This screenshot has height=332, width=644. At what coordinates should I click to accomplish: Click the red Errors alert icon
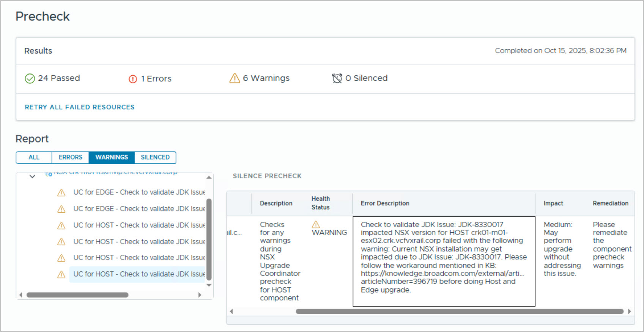[x=133, y=79]
